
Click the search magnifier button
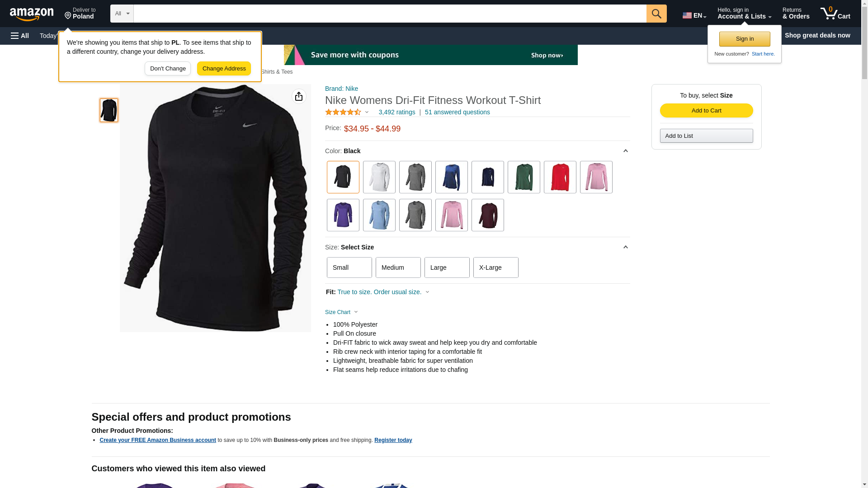[x=656, y=14]
